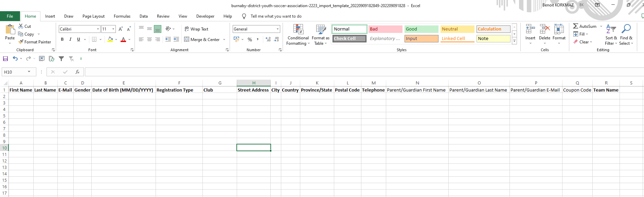Screen dimensions: 644x197
Task: Expand the General number format dropdown
Action: point(278,29)
